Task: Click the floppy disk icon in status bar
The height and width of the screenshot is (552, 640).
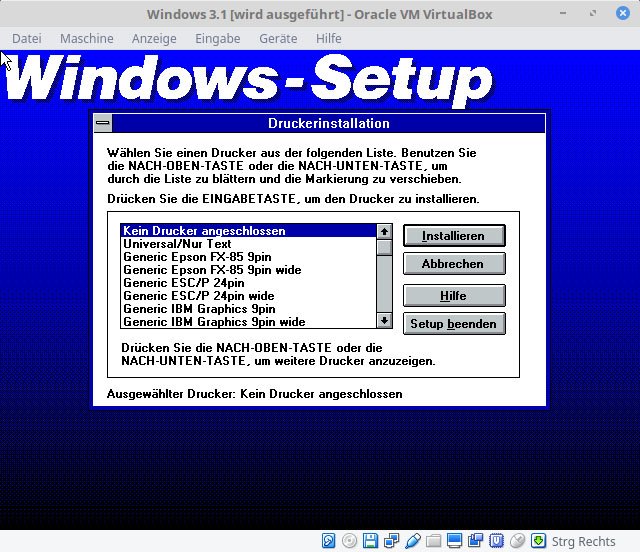Action: pyautogui.click(x=371, y=541)
